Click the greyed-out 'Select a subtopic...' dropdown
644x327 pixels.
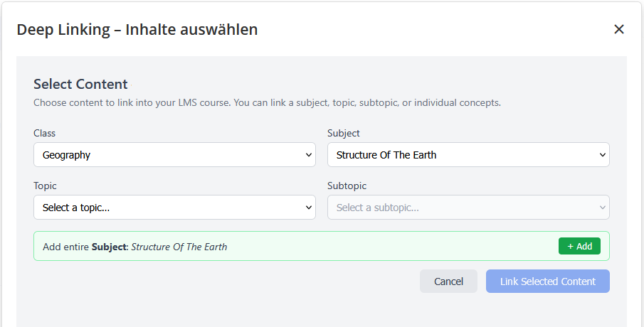click(x=468, y=207)
